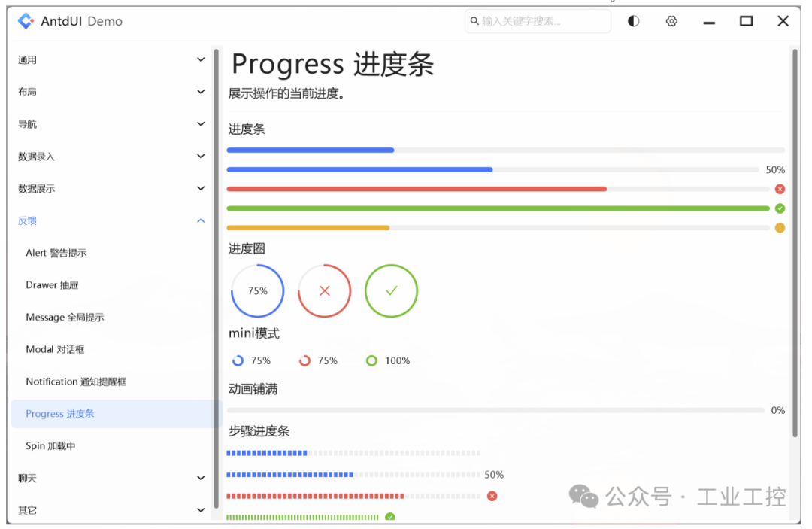Open the settings gear icon
The height and width of the screenshot is (529, 812).
coord(671,21)
